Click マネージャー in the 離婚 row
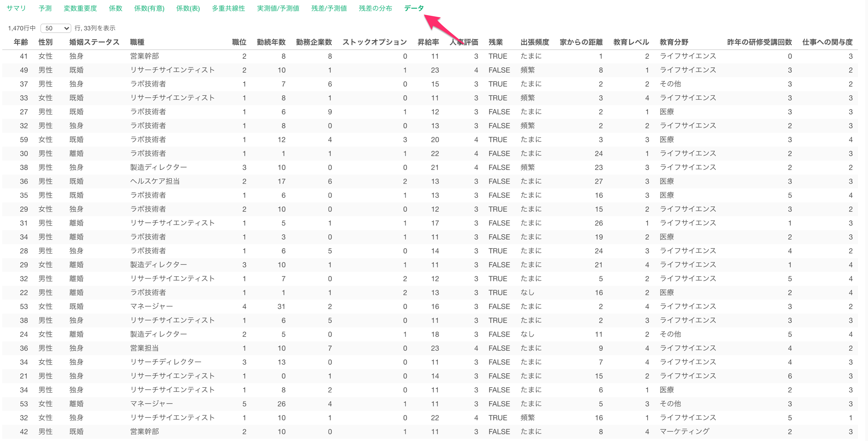The height and width of the screenshot is (441, 868). (x=152, y=404)
